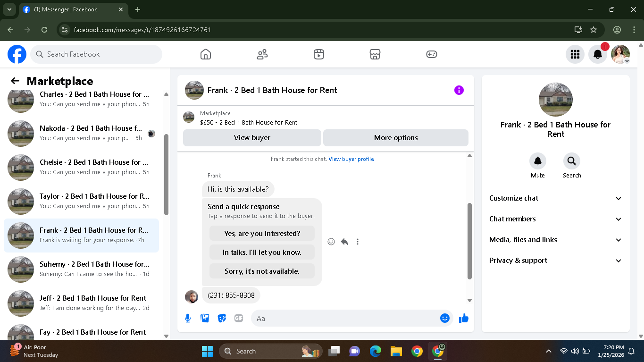Open the account profile picture menu
Image resolution: width=644 pixels, height=362 pixels.
620,54
